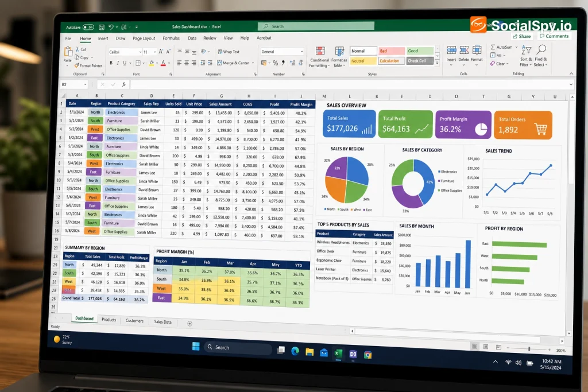Click the Increase Decimal icon
Viewport: 588px width, 392px height.
click(x=292, y=63)
